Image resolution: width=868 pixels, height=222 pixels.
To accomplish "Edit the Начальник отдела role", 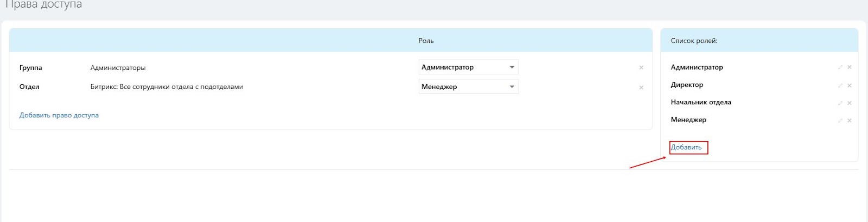I will point(840,103).
